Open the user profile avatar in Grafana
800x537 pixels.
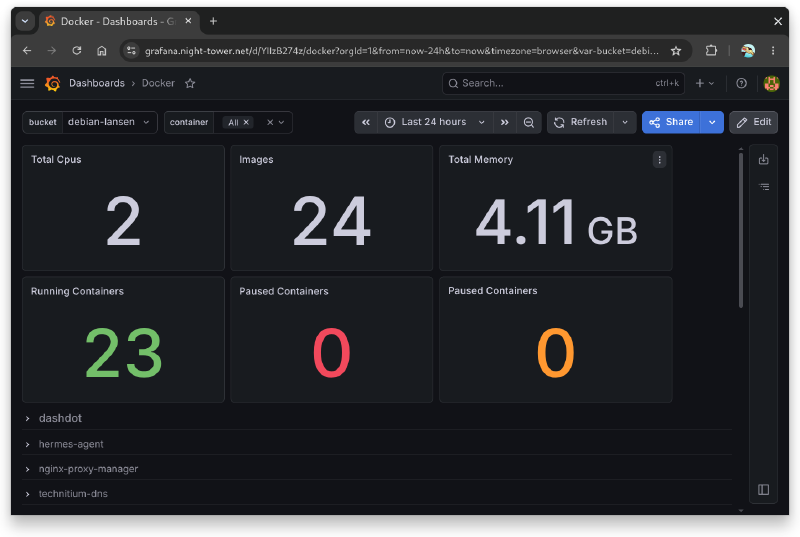[x=771, y=83]
